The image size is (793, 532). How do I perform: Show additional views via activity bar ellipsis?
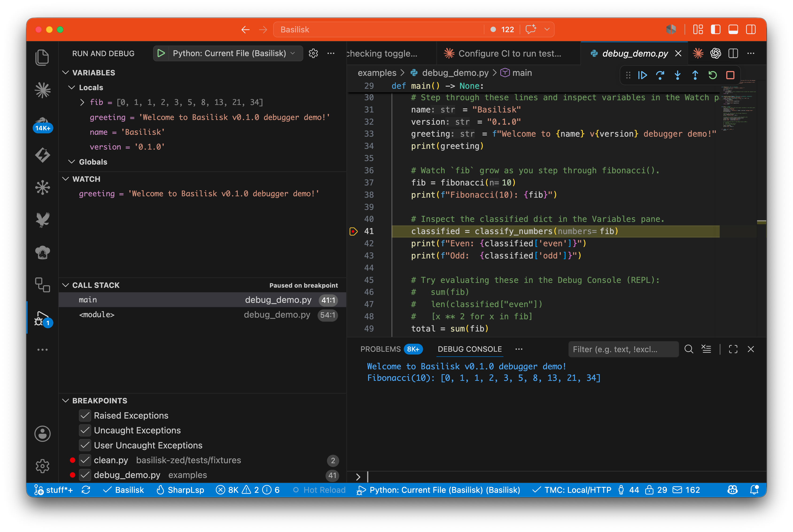pos(43,350)
